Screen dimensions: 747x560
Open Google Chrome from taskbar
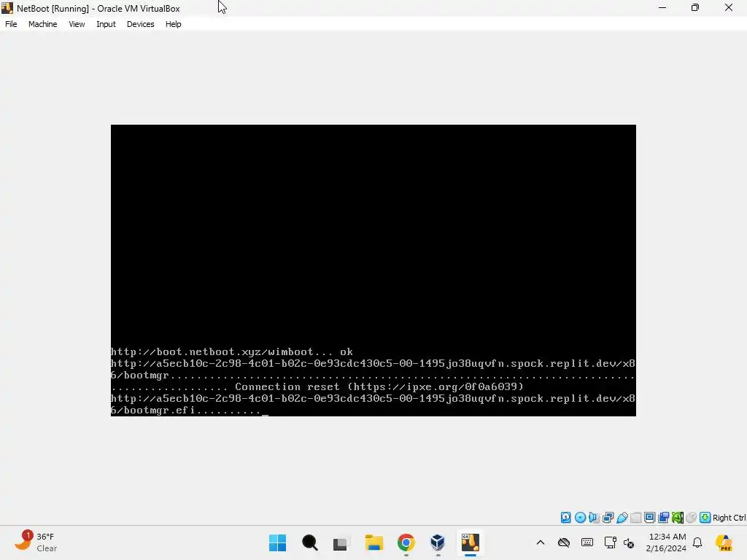(x=406, y=542)
